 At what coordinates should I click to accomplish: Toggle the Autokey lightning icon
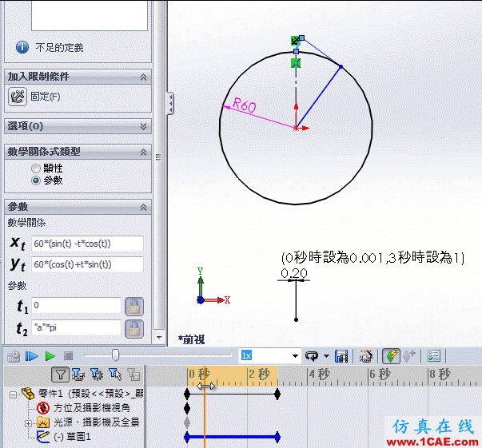391,356
